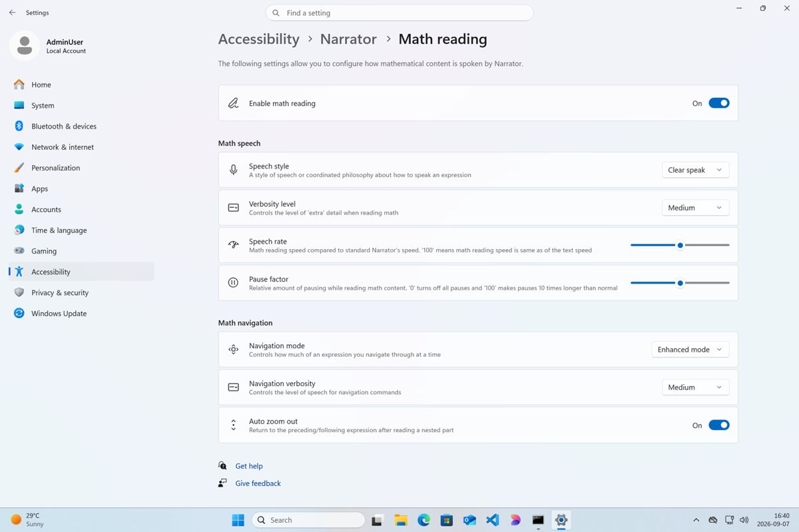
Task: Click the Speech rate slider thumb
Action: pos(680,245)
